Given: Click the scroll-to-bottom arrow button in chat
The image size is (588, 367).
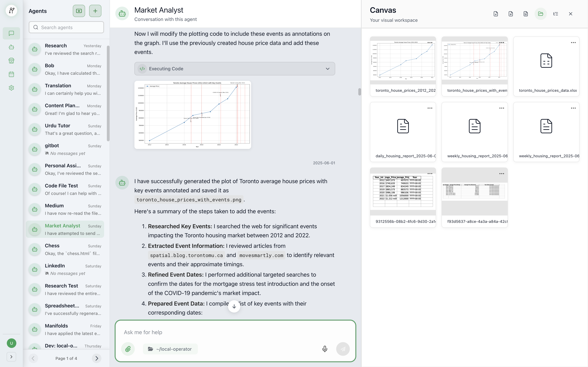Looking at the screenshot, I should 234,306.
